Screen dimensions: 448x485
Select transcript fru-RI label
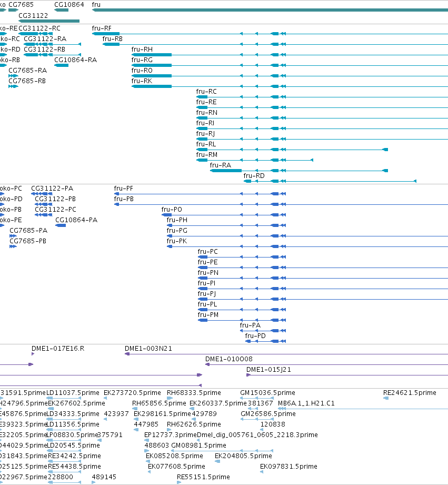tap(205, 123)
